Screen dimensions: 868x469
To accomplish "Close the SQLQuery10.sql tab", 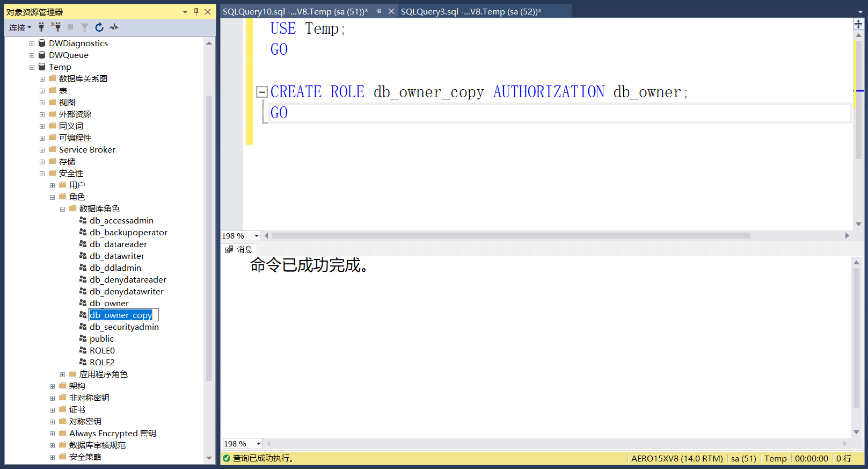I will [x=391, y=11].
